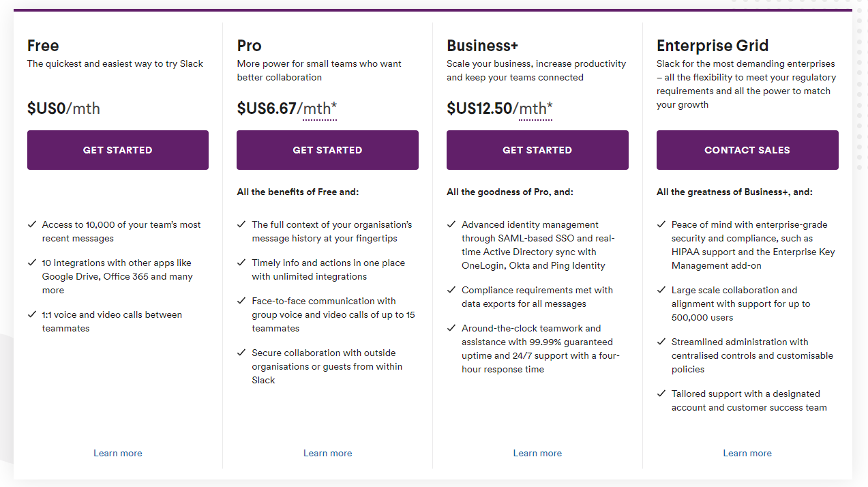The image size is (868, 487).
Task: Click the dotted-underlined /mth* on Pro price
Action: [320, 108]
